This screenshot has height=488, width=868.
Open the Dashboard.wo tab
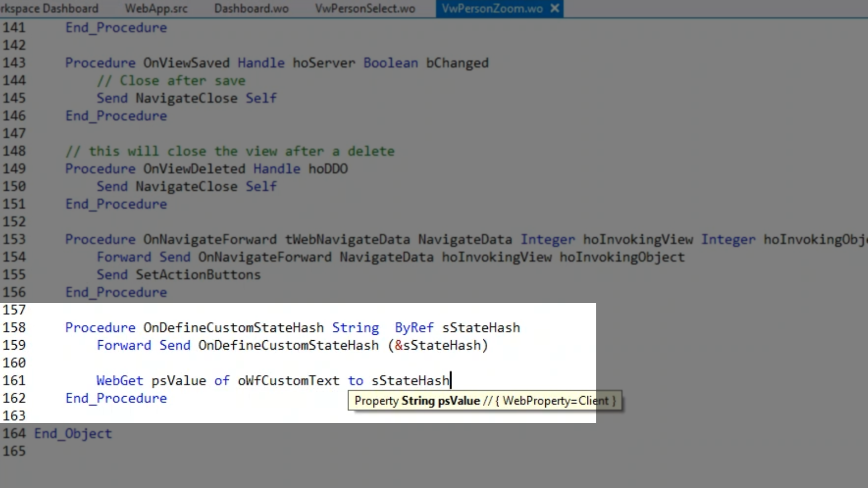coord(251,9)
